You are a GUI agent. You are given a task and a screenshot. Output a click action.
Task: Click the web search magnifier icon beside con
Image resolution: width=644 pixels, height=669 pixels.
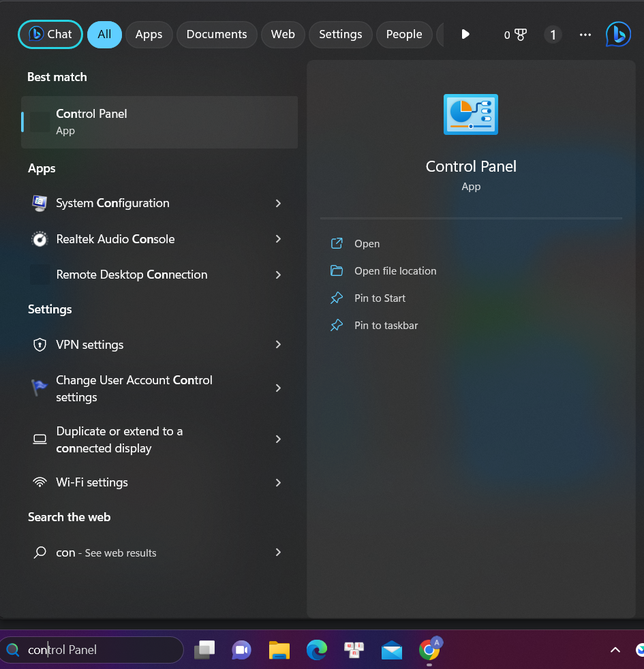click(x=40, y=553)
